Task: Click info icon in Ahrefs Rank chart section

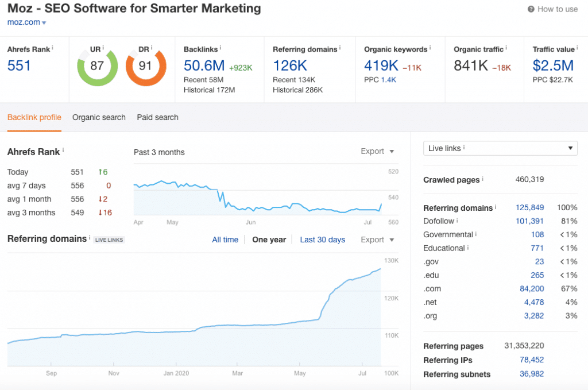Action: pos(63,150)
